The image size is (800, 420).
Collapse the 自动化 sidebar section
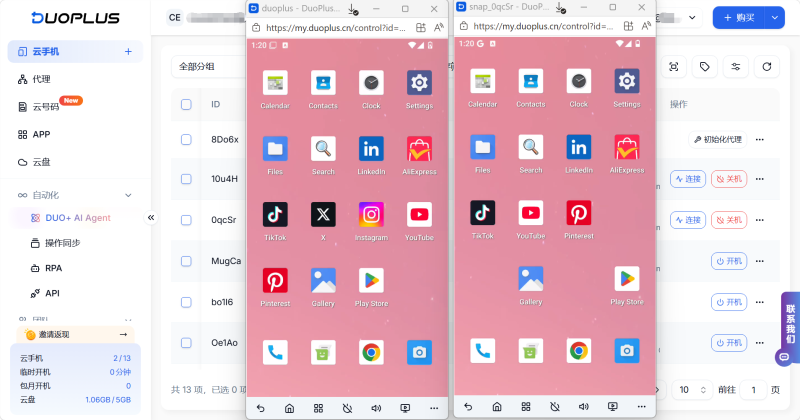128,195
